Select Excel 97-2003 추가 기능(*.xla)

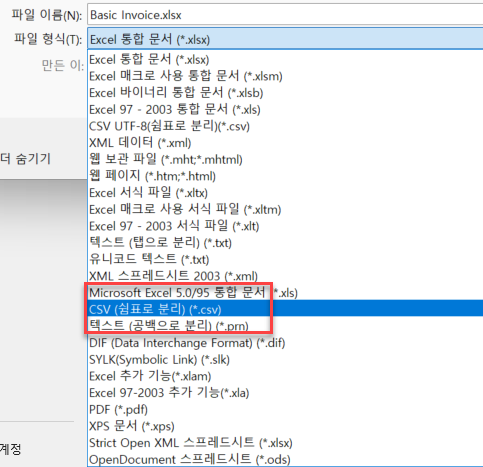coord(285,393)
